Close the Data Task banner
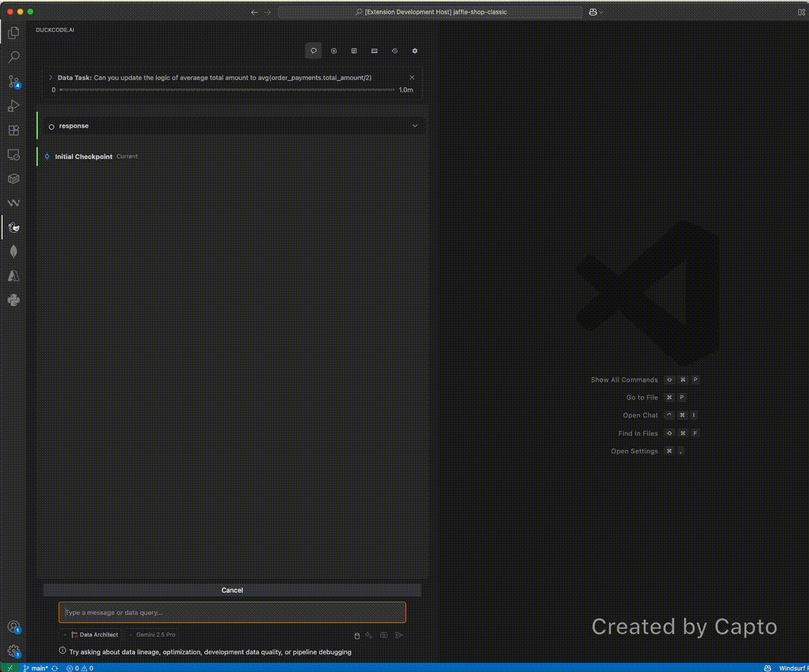 [x=412, y=78]
